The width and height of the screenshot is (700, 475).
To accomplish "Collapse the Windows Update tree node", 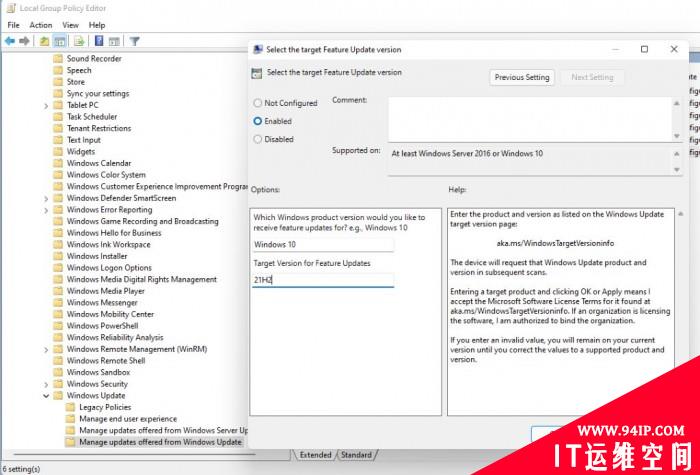I will pyautogui.click(x=46, y=396).
